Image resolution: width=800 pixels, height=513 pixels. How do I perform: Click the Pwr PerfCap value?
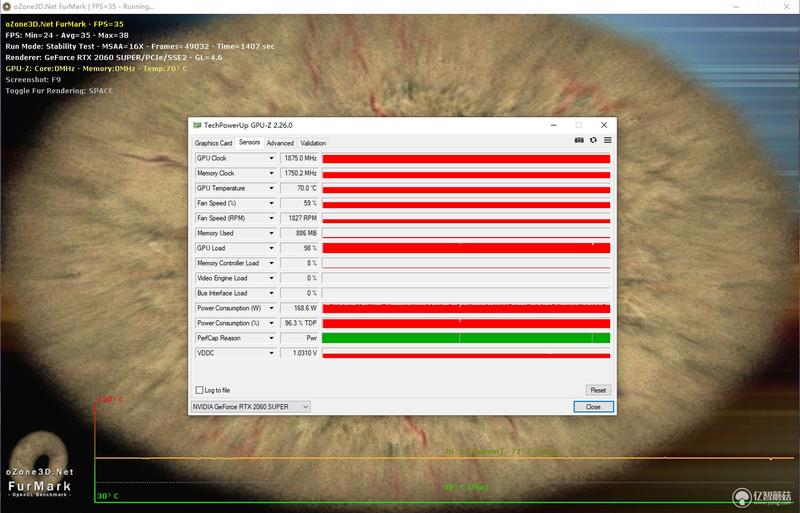[x=300, y=338]
